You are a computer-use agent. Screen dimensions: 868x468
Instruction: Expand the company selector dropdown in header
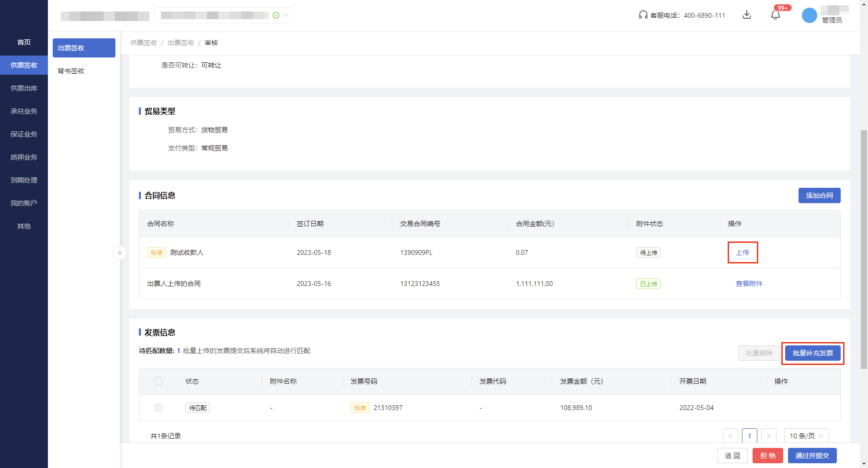coord(286,15)
